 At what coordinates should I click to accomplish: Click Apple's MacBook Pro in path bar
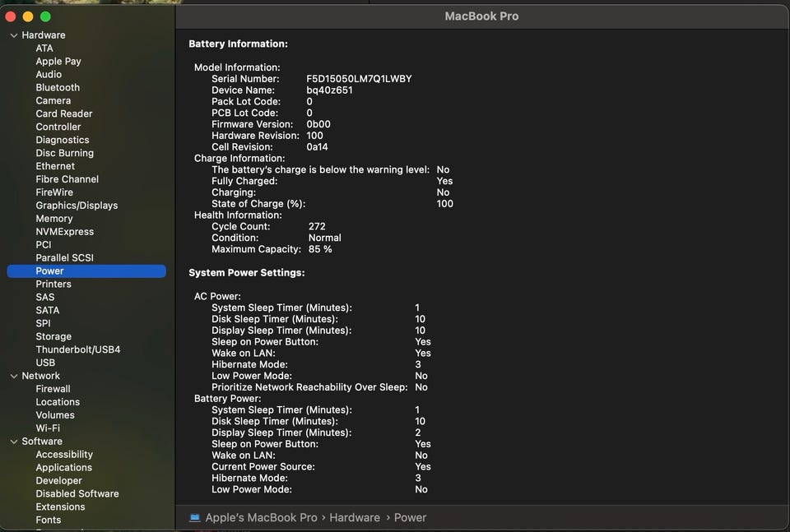[x=261, y=517]
